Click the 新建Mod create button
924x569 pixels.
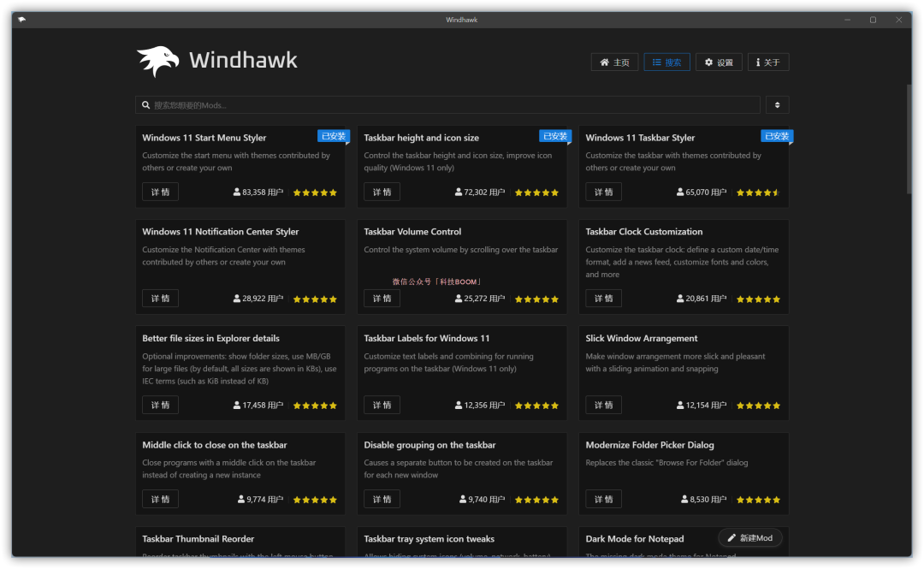749,537
